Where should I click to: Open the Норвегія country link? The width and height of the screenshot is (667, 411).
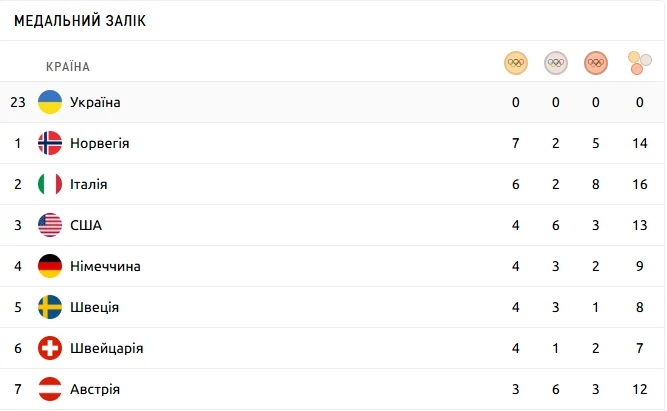tap(99, 143)
